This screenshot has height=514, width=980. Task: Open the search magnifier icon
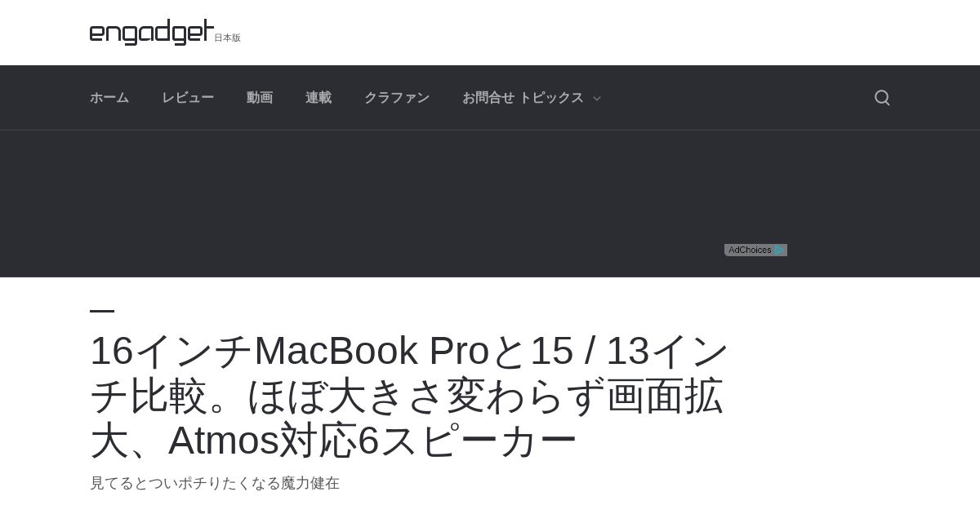point(882,98)
